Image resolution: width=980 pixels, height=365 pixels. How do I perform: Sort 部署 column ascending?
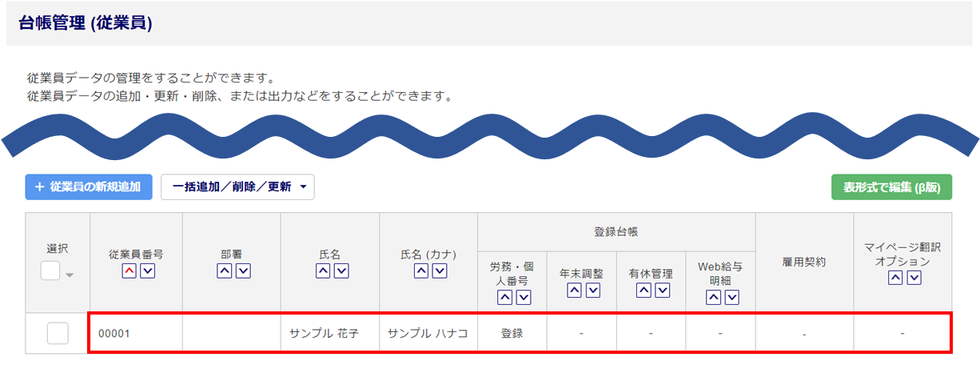(224, 271)
